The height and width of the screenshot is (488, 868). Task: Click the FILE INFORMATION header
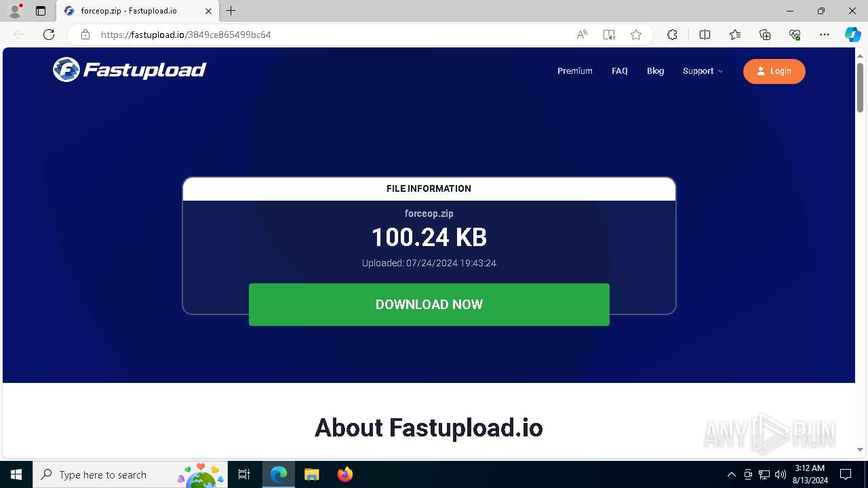[x=429, y=189]
